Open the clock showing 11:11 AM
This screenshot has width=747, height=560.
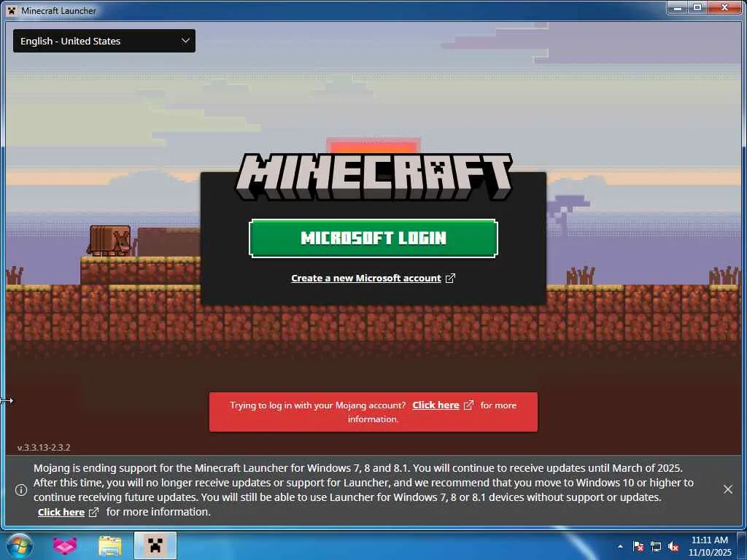[x=710, y=546]
